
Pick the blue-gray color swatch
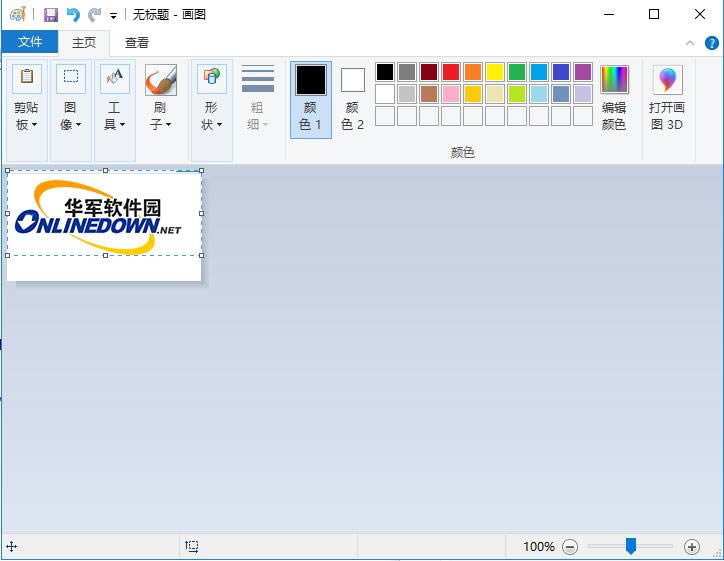561,94
